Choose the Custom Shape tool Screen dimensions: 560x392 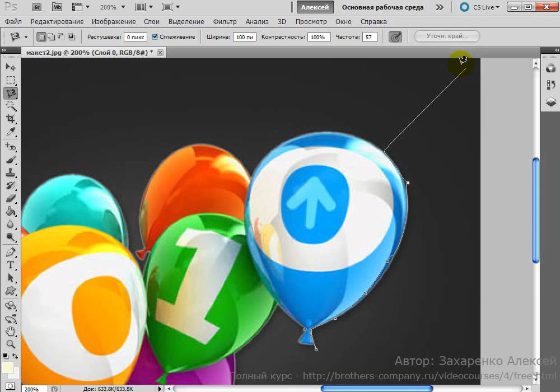[x=11, y=291]
